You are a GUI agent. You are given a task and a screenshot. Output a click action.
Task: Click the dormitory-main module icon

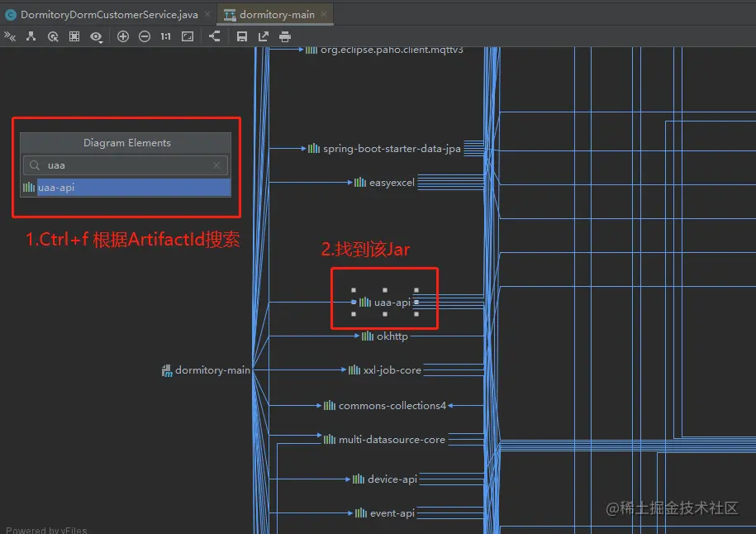pyautogui.click(x=167, y=370)
